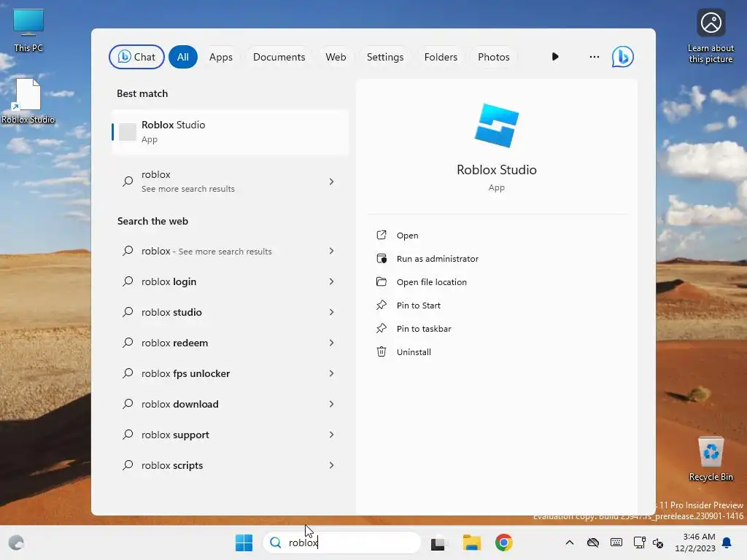Show more filter tabs with arrow
This screenshot has height=560, width=747.
click(555, 57)
